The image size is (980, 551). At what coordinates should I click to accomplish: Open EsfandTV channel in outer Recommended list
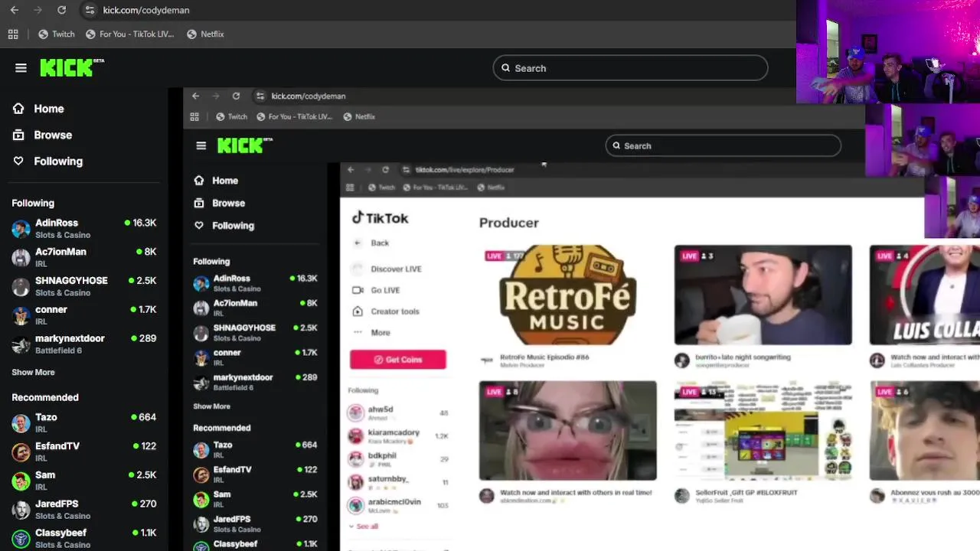(x=84, y=452)
